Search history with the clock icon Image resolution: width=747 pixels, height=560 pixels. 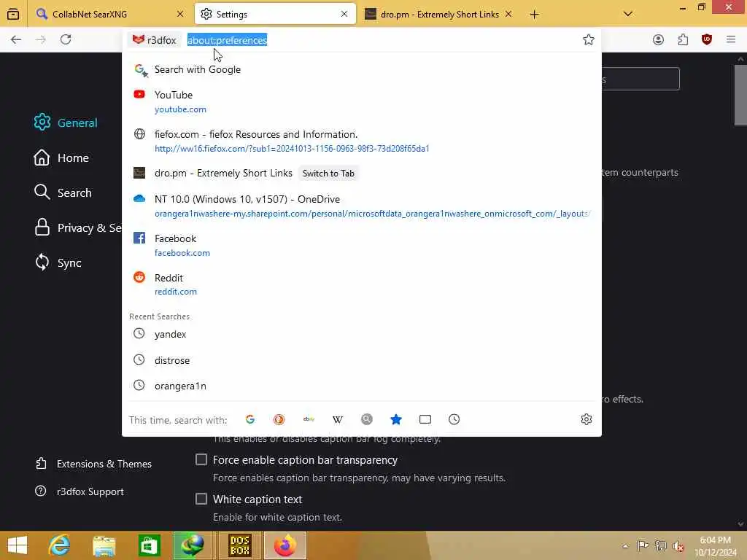(x=454, y=419)
